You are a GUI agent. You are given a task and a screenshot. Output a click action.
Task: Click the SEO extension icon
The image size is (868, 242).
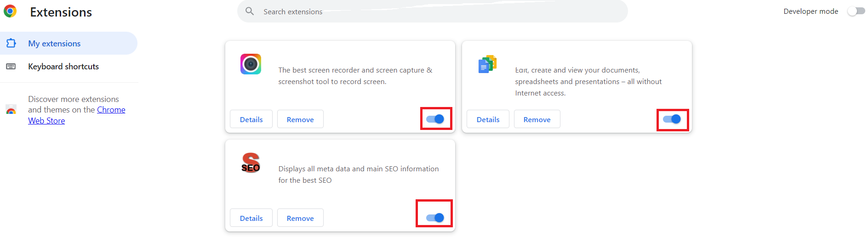click(x=251, y=163)
